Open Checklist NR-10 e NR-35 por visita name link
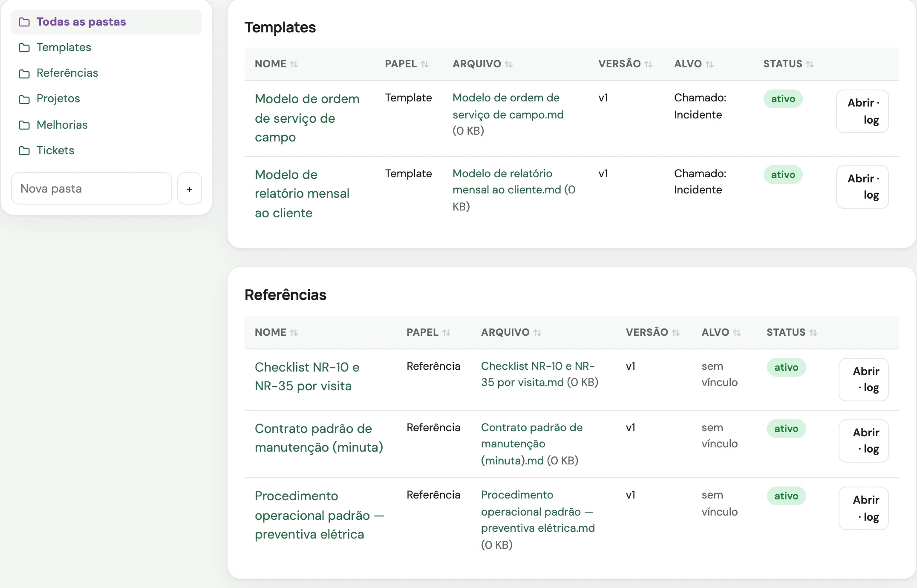The width and height of the screenshot is (917, 588). (307, 377)
